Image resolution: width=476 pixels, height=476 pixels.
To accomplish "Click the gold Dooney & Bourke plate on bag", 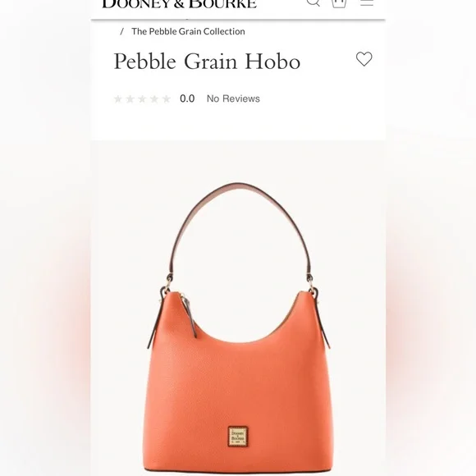I will 238,437.
